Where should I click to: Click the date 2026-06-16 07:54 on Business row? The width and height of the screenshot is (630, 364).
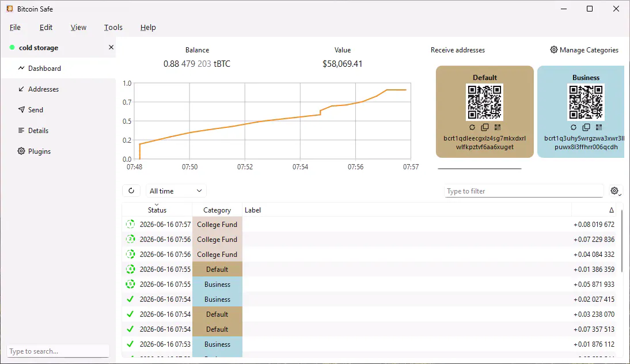[165, 299]
